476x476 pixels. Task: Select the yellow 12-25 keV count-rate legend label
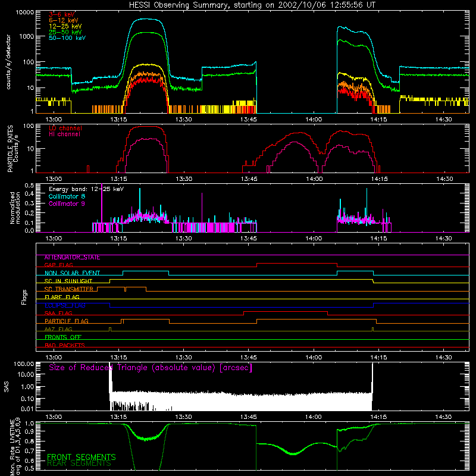65,26
